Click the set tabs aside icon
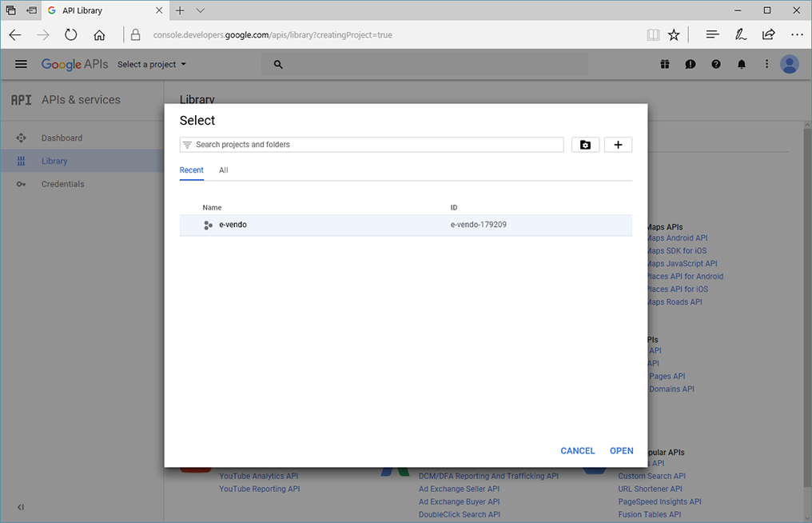Viewport: 812px width, 523px height. pos(32,10)
